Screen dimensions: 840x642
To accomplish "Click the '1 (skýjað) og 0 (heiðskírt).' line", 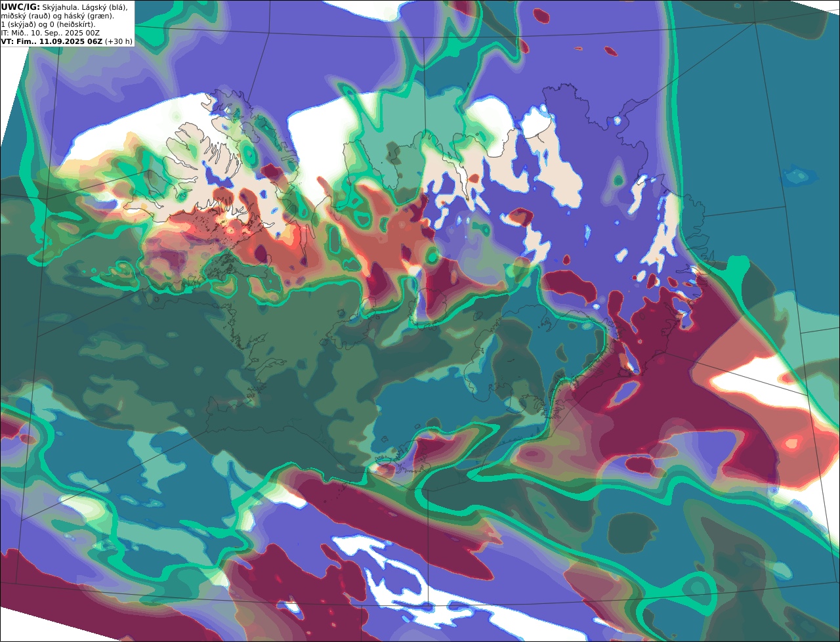I will point(48,24).
